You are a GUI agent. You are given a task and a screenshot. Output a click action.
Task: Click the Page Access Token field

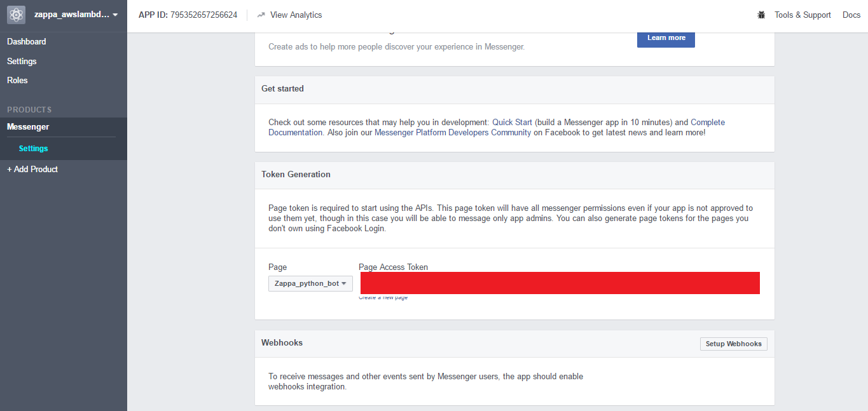(x=560, y=283)
